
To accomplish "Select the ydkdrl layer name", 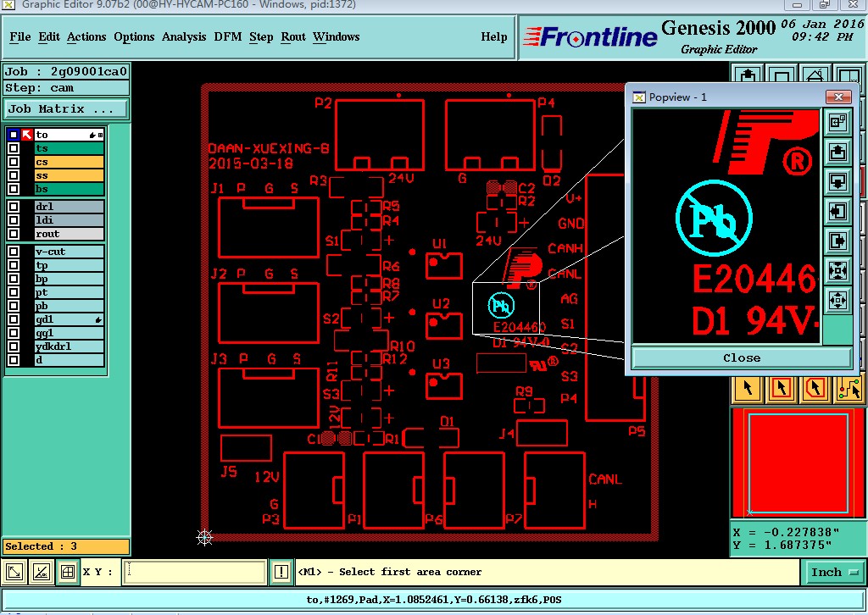I will click(x=70, y=346).
